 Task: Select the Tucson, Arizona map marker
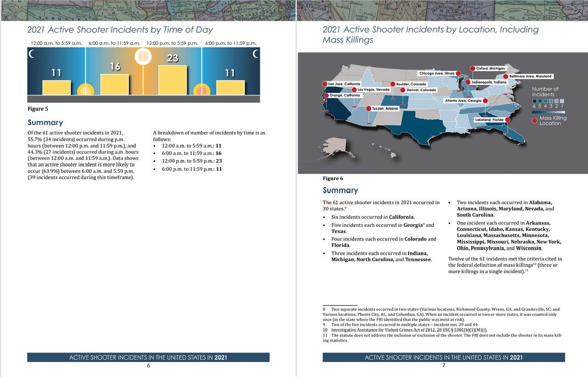point(370,108)
